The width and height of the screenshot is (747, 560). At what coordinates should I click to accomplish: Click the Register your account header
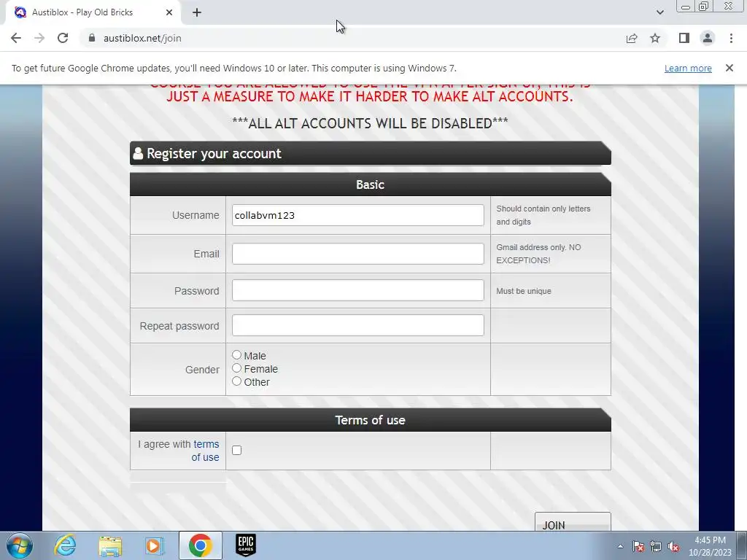(370, 153)
